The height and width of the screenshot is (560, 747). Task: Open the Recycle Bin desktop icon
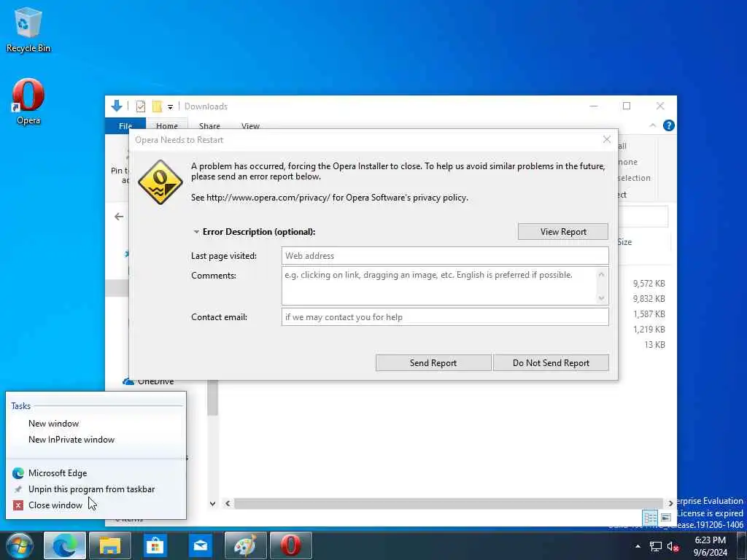28,29
